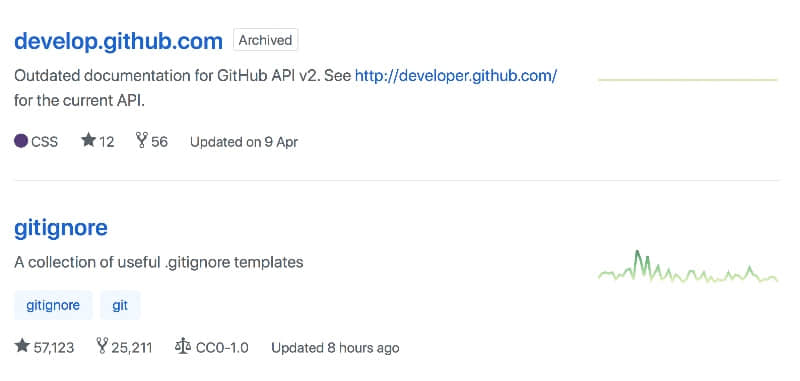Click the 'Updated on 9 Apr' text
The height and width of the screenshot is (381, 800).
tap(244, 142)
